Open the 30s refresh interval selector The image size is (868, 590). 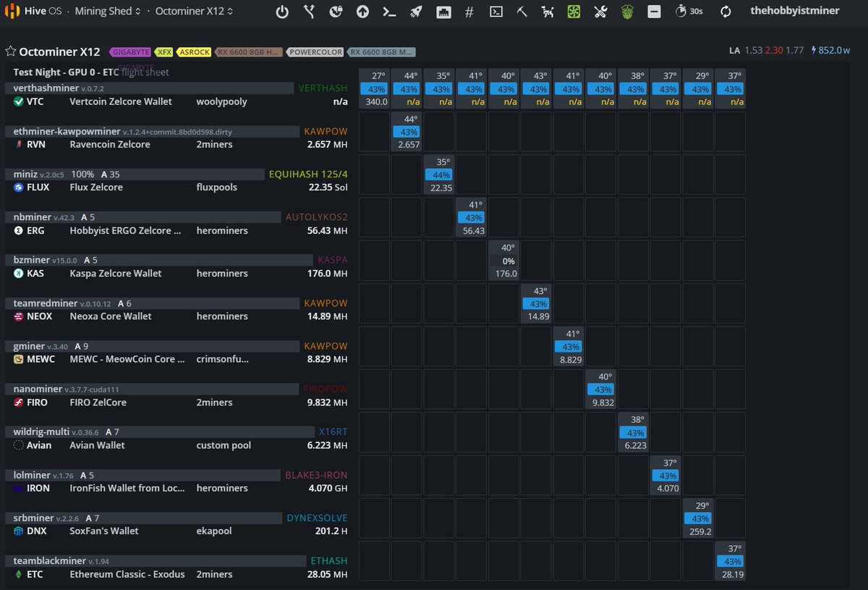(689, 12)
